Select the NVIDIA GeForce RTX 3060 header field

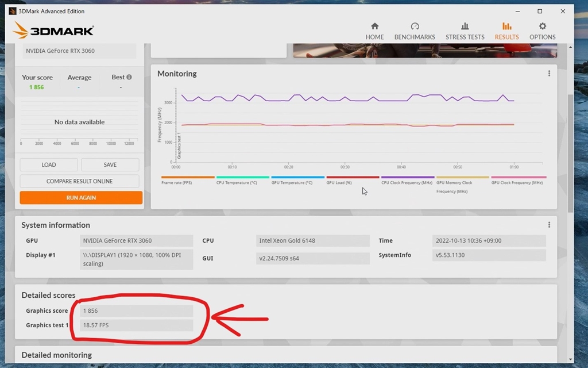[79, 51]
